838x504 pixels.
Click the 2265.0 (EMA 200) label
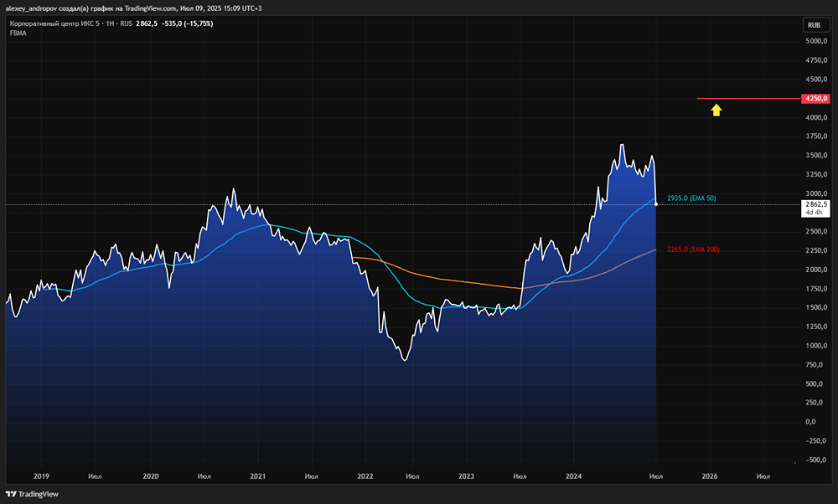click(692, 249)
